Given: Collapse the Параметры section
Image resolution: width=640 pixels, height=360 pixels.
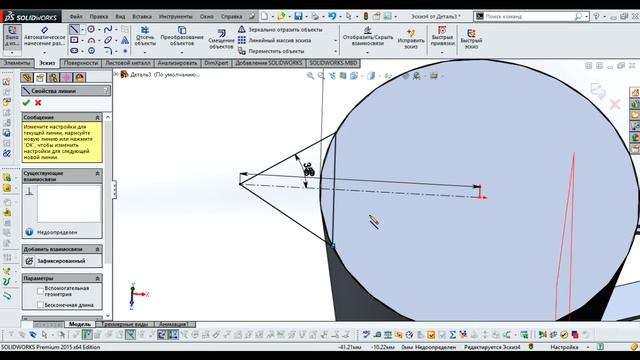Looking at the screenshot, I should click(98, 278).
